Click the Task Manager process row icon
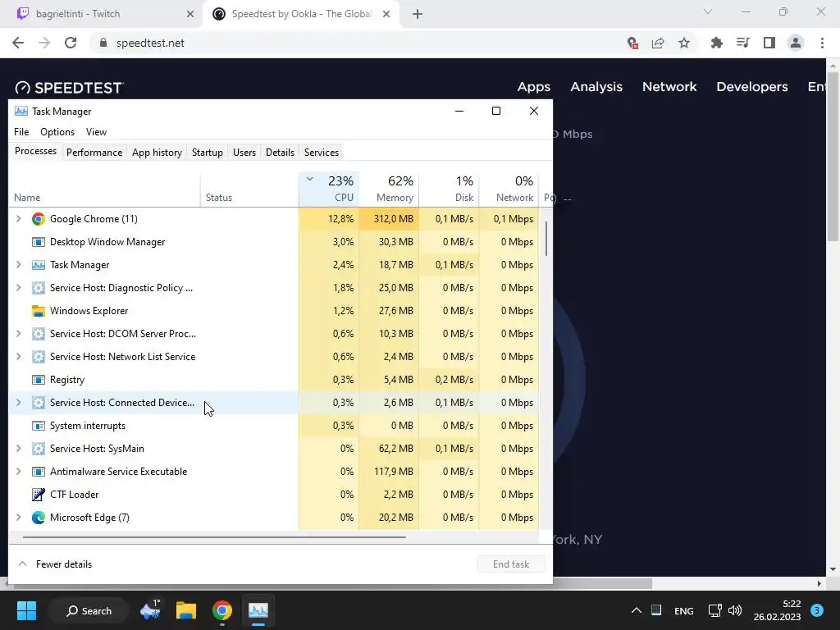This screenshot has height=630, width=840. tap(38, 265)
